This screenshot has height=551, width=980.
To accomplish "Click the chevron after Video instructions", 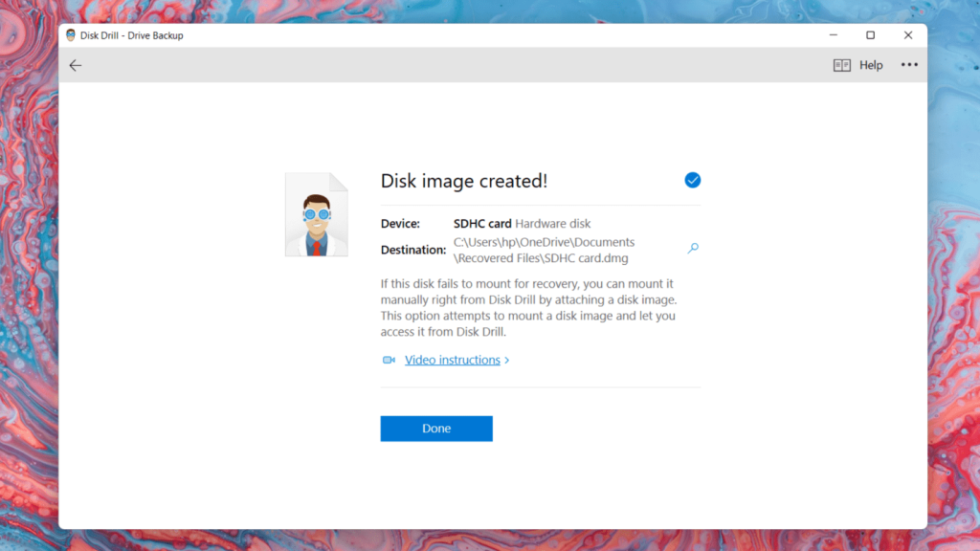I will tap(507, 361).
